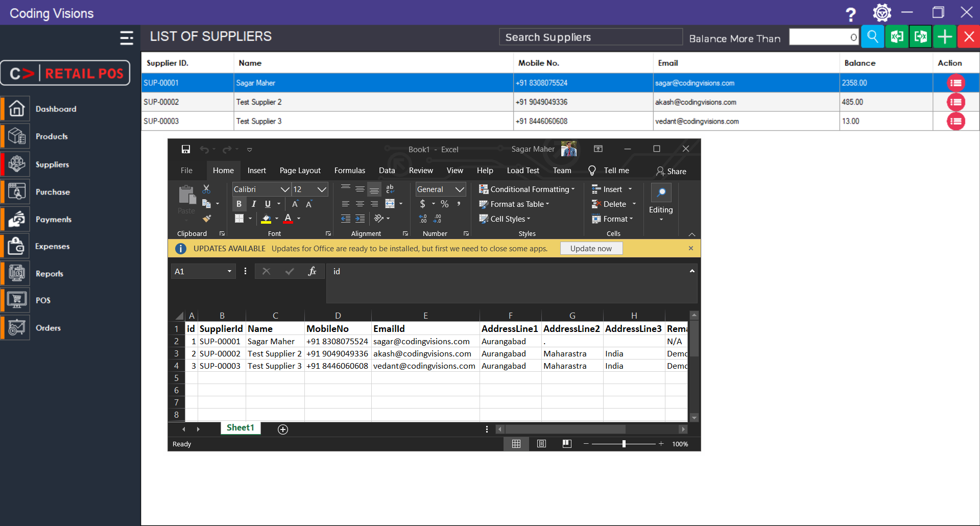The image size is (980, 526).
Task: Open the Payments section in sidebar
Action: click(53, 220)
